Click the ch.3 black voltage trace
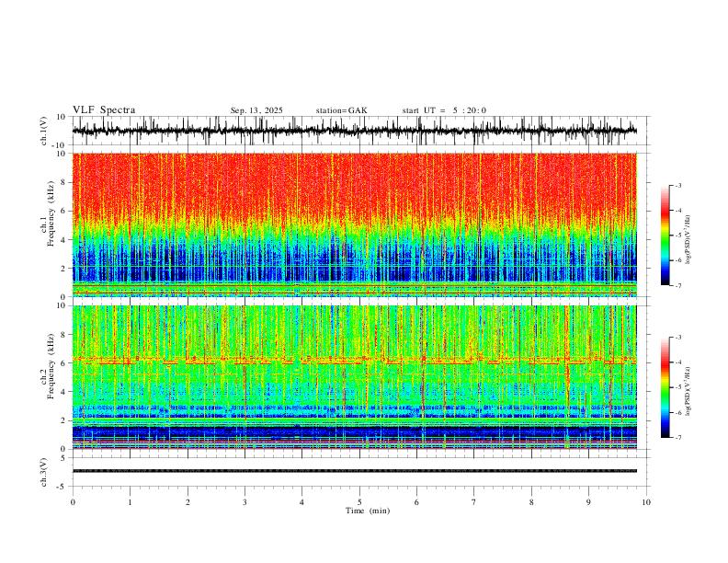The width and height of the screenshot is (728, 563). [x=354, y=471]
